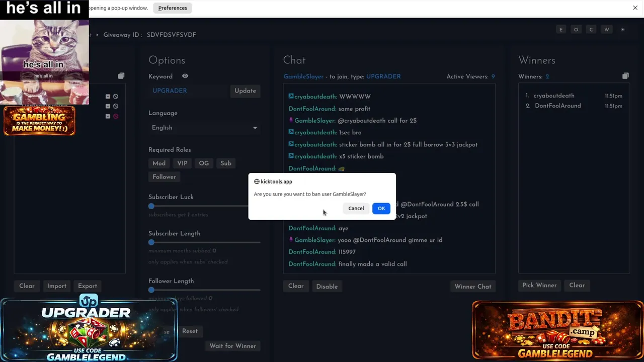Click the O toolbar button

[576, 30]
